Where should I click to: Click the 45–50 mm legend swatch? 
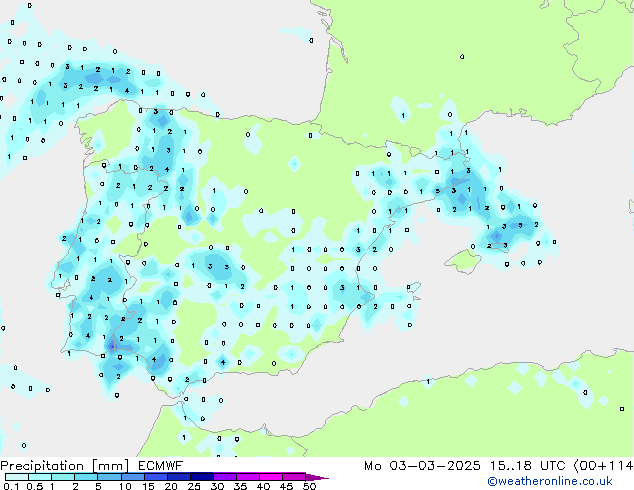(294, 477)
